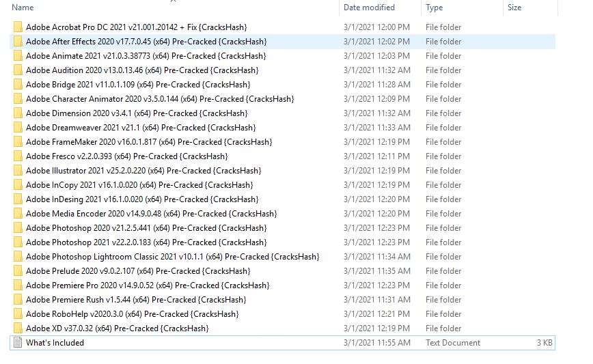This screenshot has width=593, height=364.
Task: Select 'Adobe Acrobat Pro DC 2021 v21.001.20142 + Fix' name
Action: pos(137,27)
